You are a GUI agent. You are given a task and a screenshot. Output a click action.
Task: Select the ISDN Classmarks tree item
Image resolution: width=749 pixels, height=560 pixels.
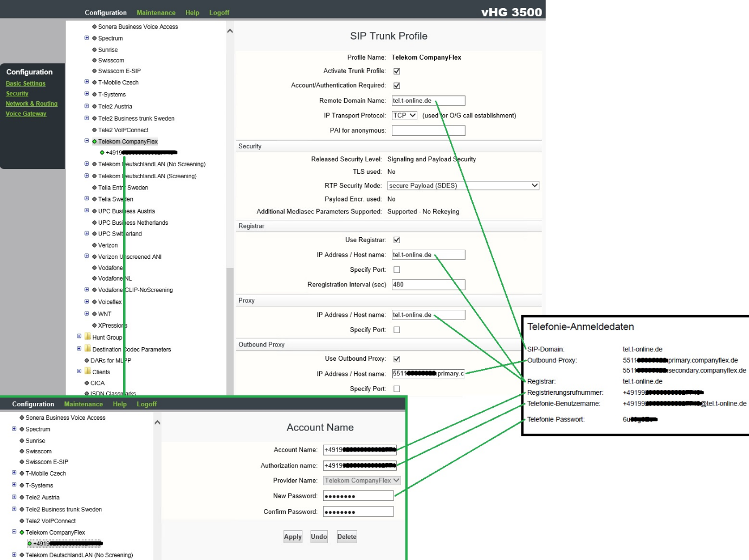[113, 393]
